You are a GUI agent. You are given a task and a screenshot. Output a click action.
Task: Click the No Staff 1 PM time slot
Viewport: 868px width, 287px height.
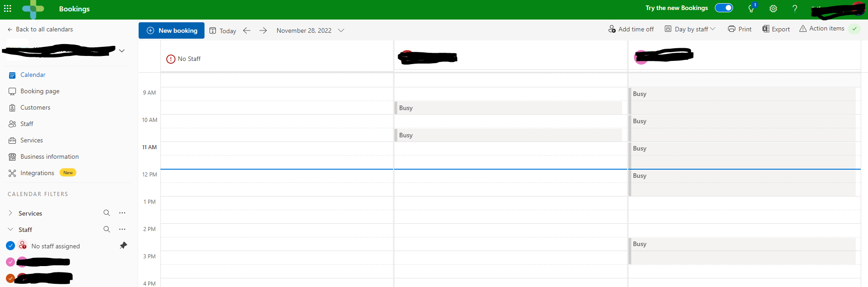click(277, 203)
